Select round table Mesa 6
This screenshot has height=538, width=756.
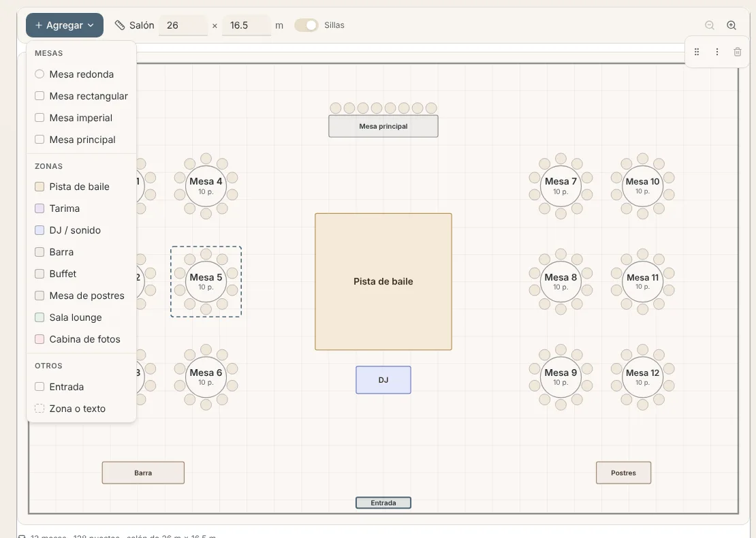tap(206, 377)
